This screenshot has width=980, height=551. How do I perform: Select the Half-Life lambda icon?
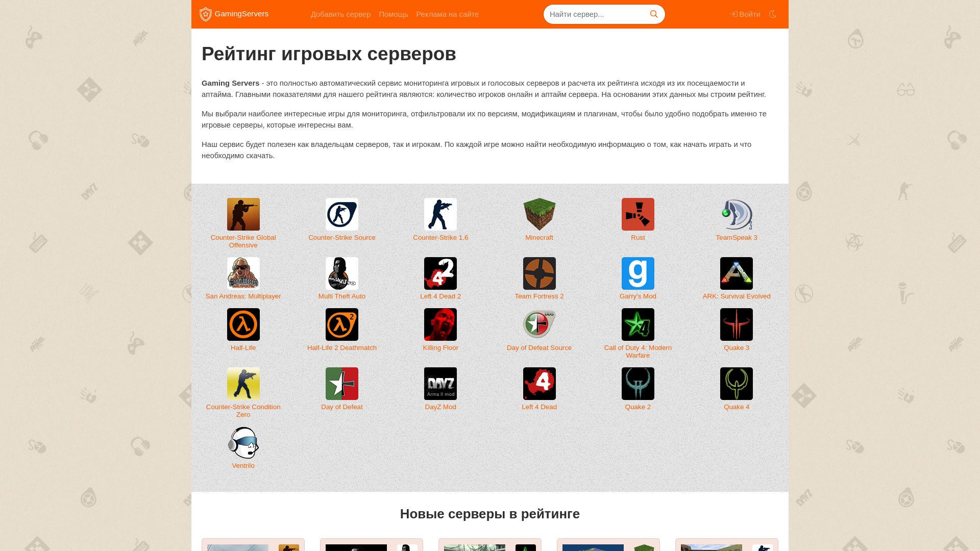[243, 324]
